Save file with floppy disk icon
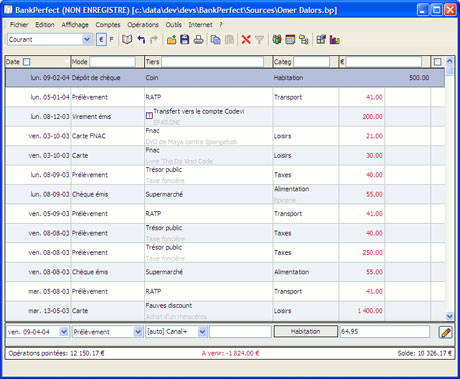The height and width of the screenshot is (379, 460). point(185,40)
